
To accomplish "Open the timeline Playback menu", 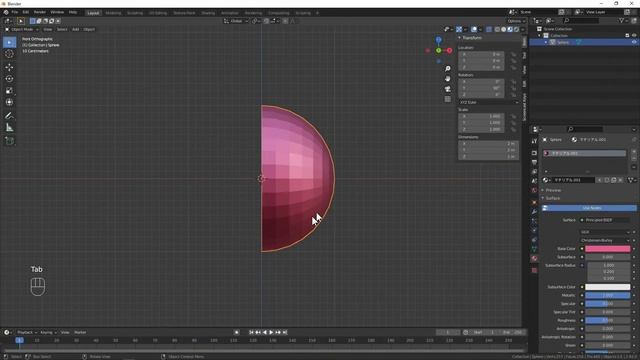I will tap(27, 333).
